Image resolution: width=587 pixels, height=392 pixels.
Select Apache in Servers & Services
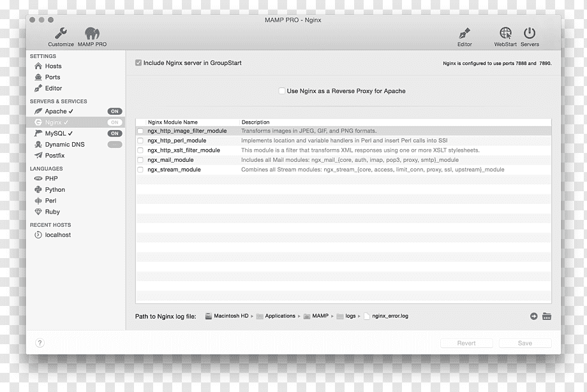pyautogui.click(x=56, y=112)
